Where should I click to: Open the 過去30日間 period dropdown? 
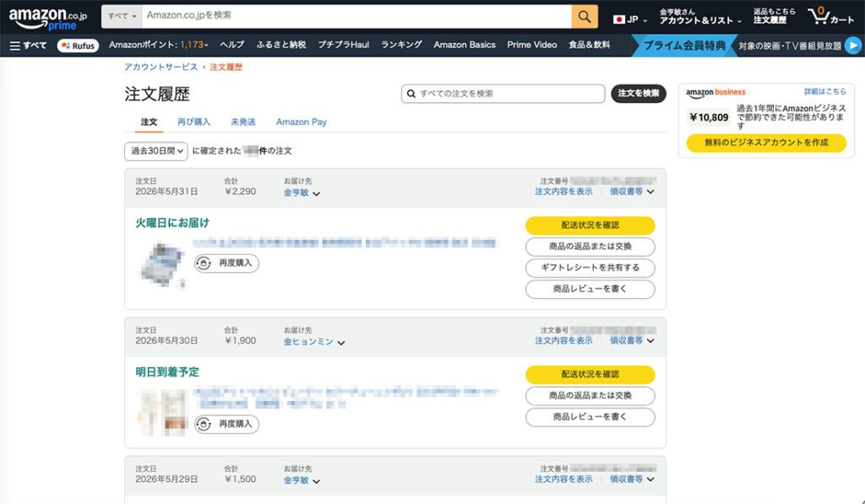pyautogui.click(x=156, y=151)
